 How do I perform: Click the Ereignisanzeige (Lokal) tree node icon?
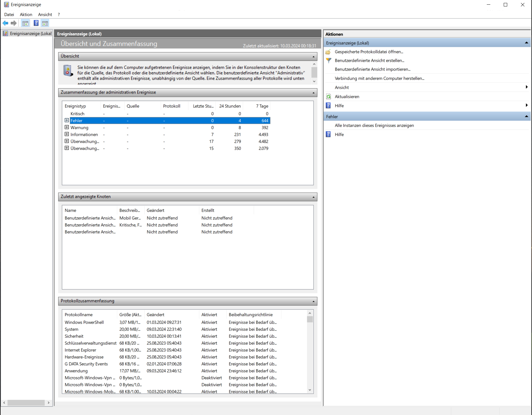[x=5, y=34]
